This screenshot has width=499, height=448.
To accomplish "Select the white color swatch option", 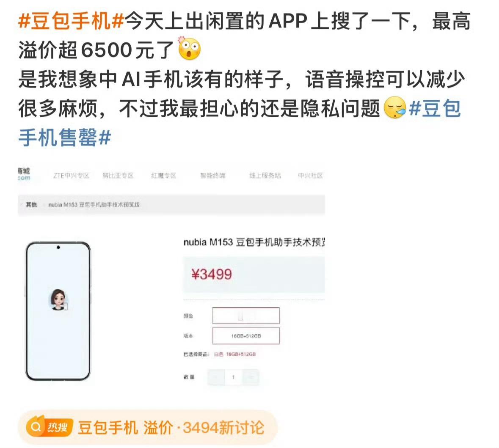I will [x=246, y=316].
